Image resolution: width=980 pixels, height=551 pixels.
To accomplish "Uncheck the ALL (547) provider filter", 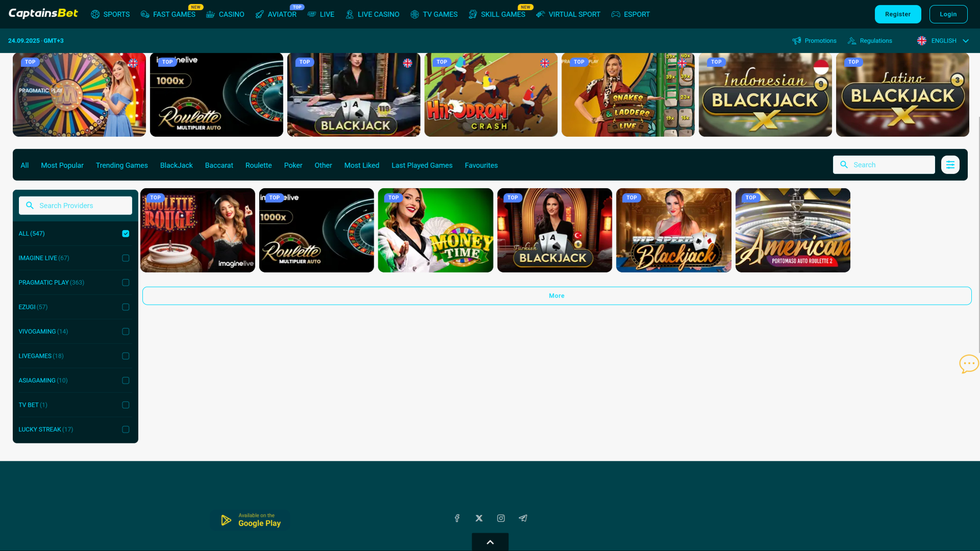I will [126, 233].
